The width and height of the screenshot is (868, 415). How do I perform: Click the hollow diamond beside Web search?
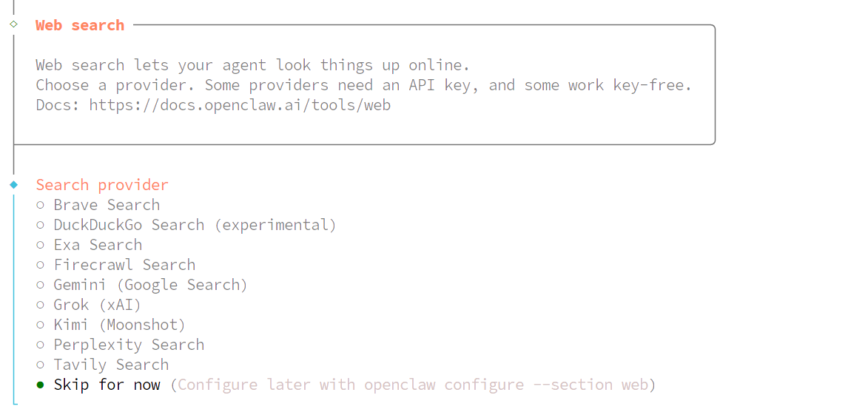pyautogui.click(x=13, y=24)
